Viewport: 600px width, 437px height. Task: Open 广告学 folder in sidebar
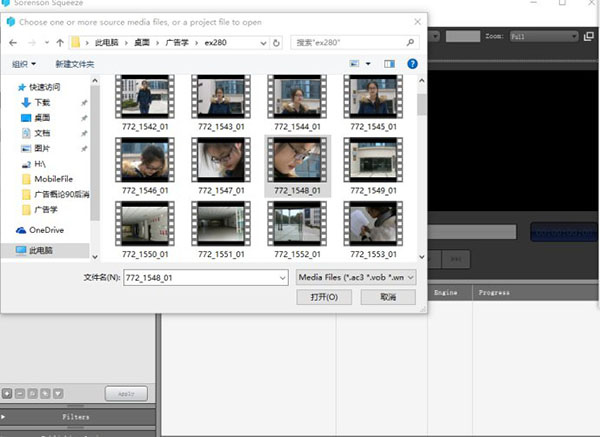[x=40, y=210]
